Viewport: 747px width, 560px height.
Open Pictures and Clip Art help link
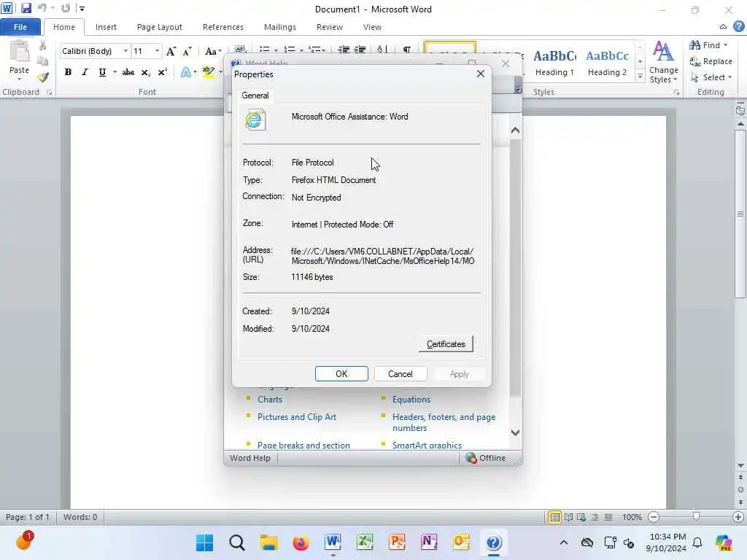tap(297, 416)
